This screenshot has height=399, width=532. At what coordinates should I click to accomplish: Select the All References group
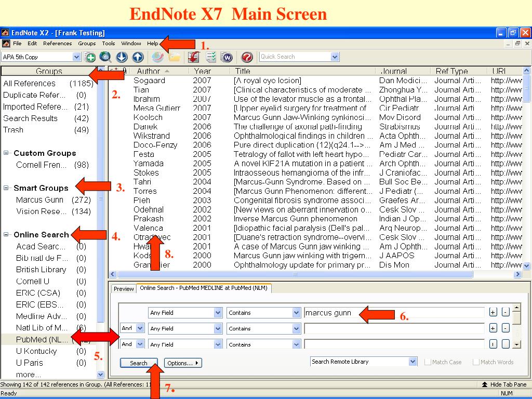click(48, 84)
